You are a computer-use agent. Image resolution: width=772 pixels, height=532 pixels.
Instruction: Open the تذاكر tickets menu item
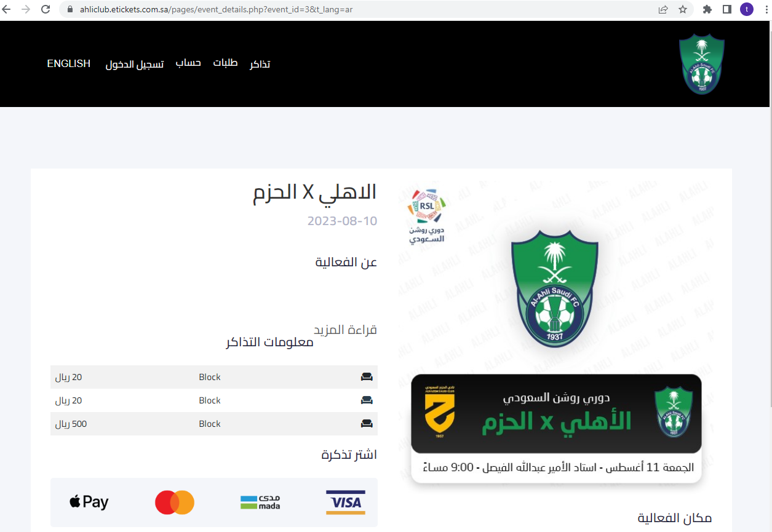[x=260, y=64]
